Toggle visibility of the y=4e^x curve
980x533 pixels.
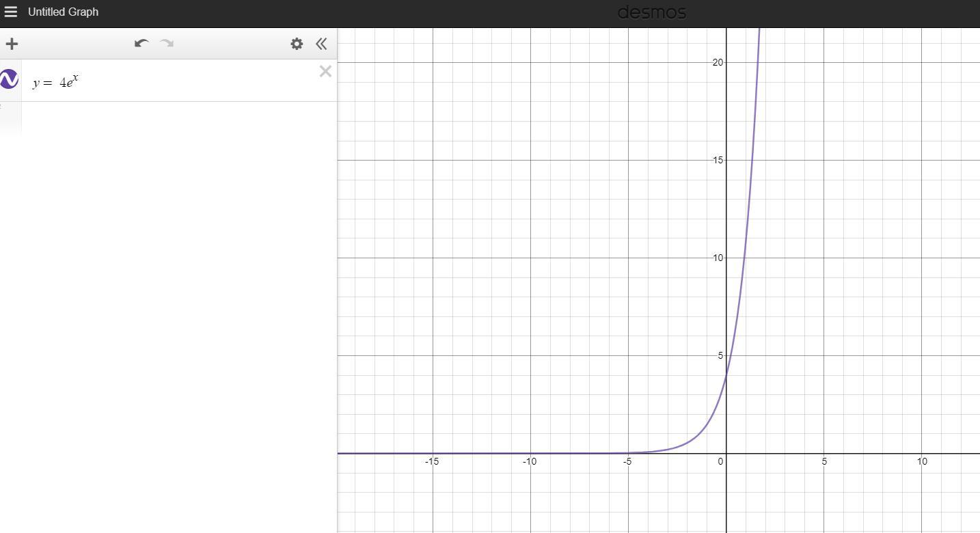(x=9, y=80)
